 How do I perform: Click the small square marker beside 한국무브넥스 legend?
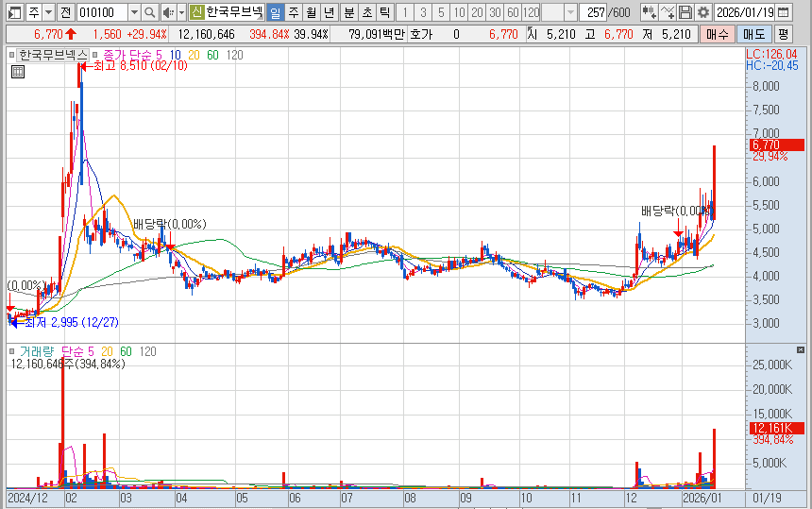coord(12,55)
